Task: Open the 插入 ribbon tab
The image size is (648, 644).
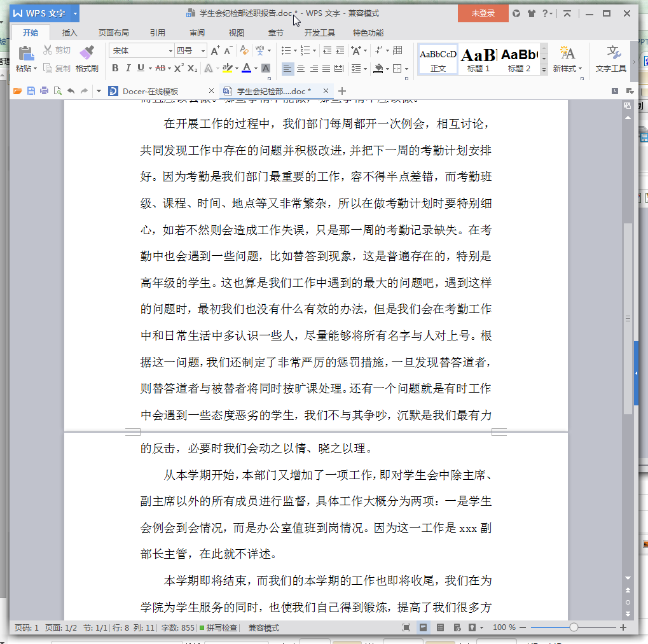Action: tap(69, 32)
